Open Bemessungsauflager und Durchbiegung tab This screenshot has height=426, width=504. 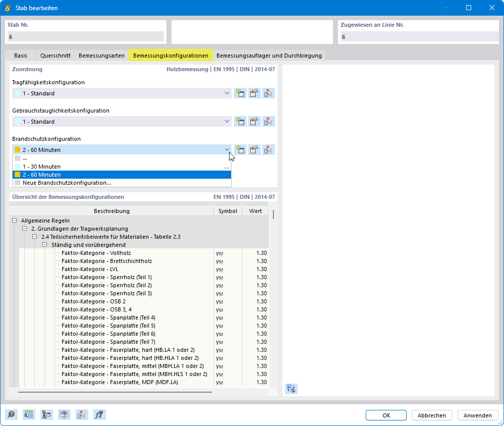coord(269,56)
